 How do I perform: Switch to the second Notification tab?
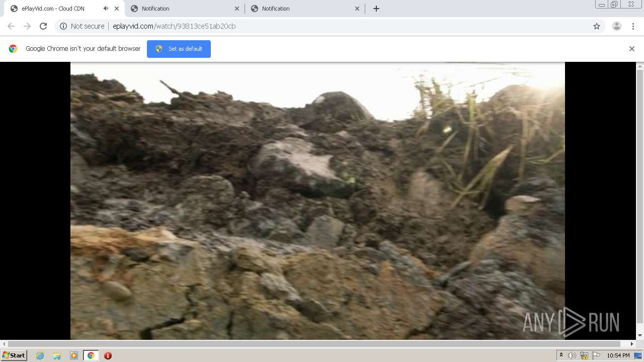click(x=305, y=9)
